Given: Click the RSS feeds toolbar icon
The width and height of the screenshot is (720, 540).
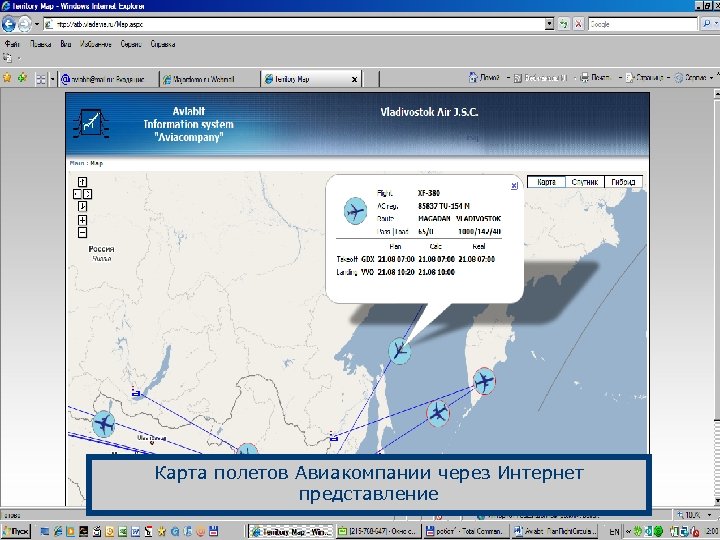Looking at the screenshot, I should [x=518, y=78].
